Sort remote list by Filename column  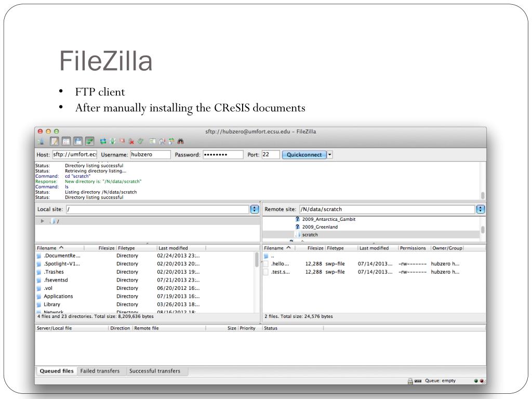tap(279, 248)
